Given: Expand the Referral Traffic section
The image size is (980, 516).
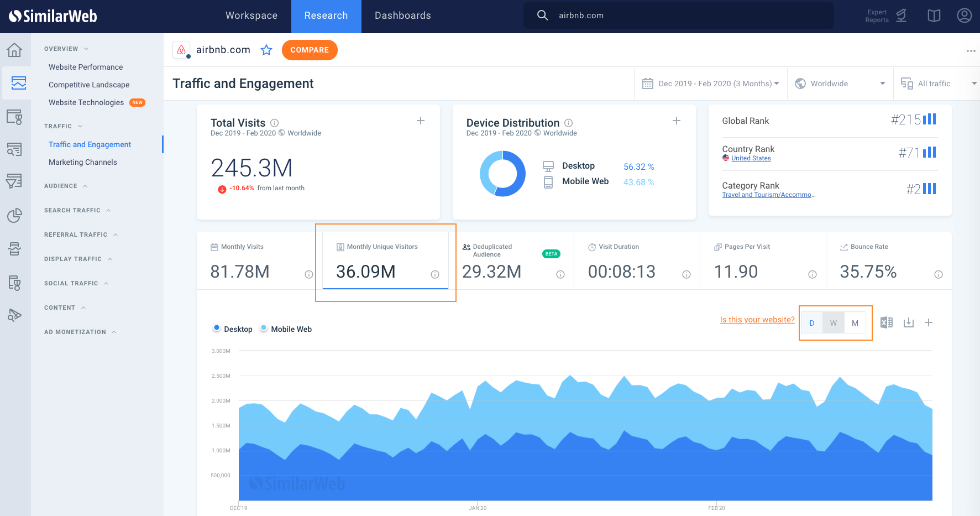Looking at the screenshot, I should tap(81, 234).
